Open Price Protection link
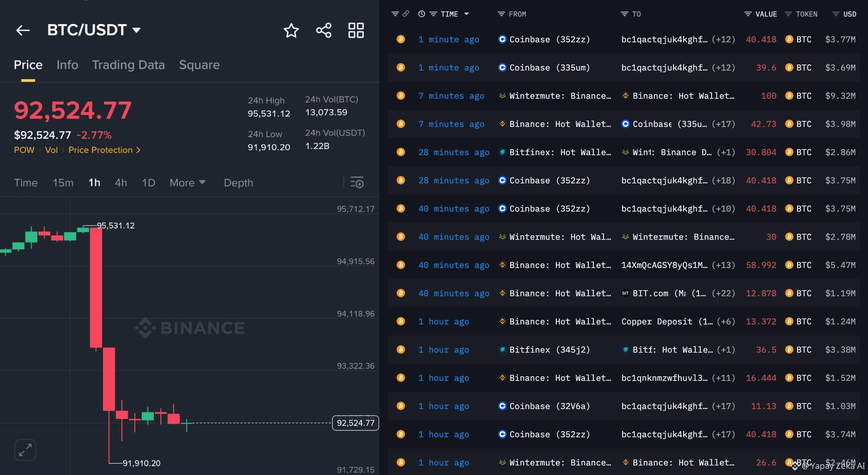This screenshot has height=475, width=868. (x=104, y=150)
